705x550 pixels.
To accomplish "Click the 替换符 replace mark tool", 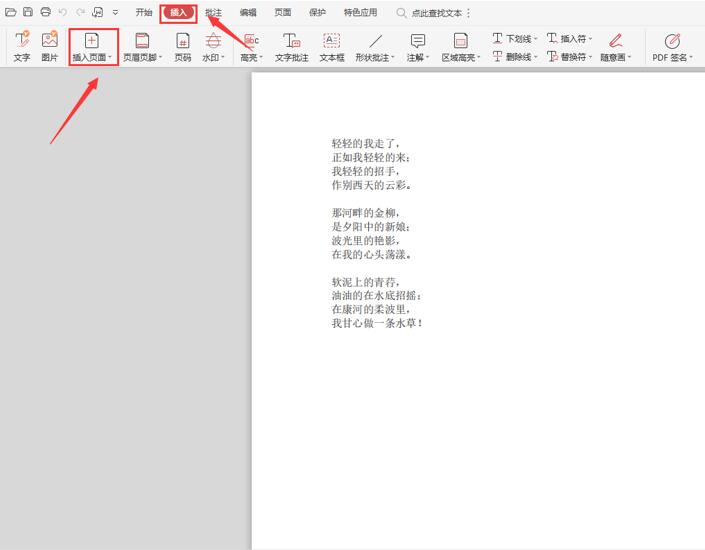I will tap(569, 57).
